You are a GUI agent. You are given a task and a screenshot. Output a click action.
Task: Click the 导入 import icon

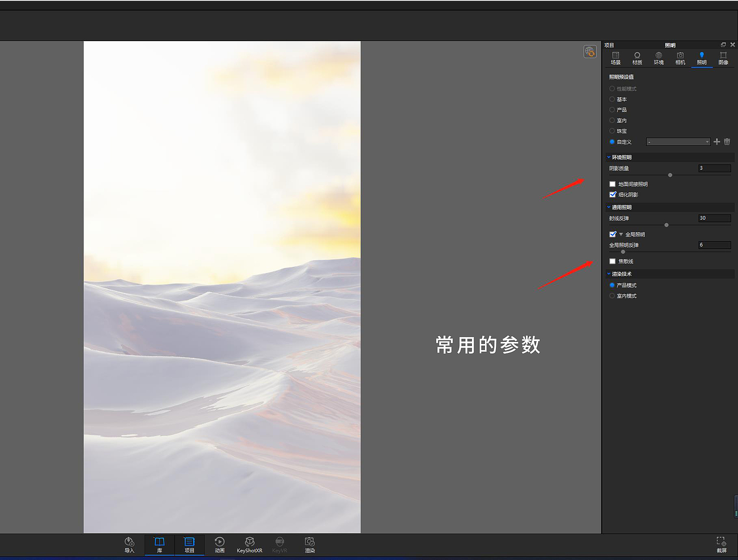[129, 545]
